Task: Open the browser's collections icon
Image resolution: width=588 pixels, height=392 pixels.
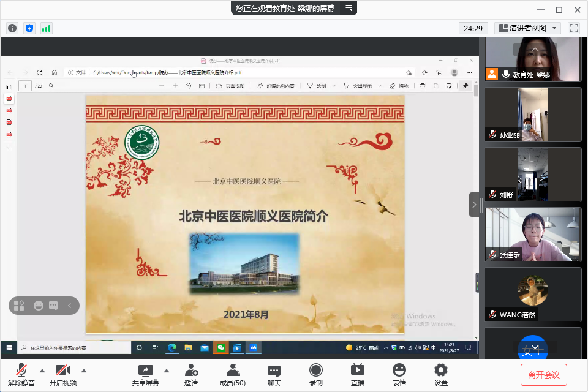Action: pos(439,72)
